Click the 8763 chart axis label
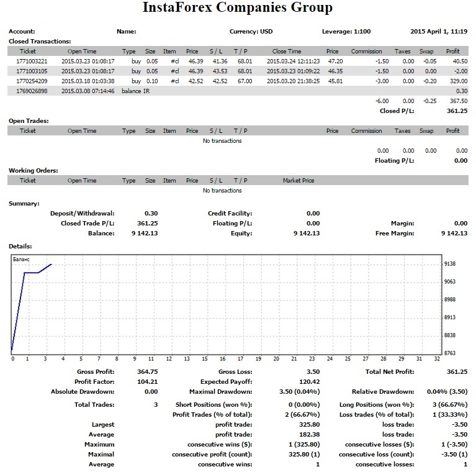This screenshot has width=476, height=472. coord(450,353)
